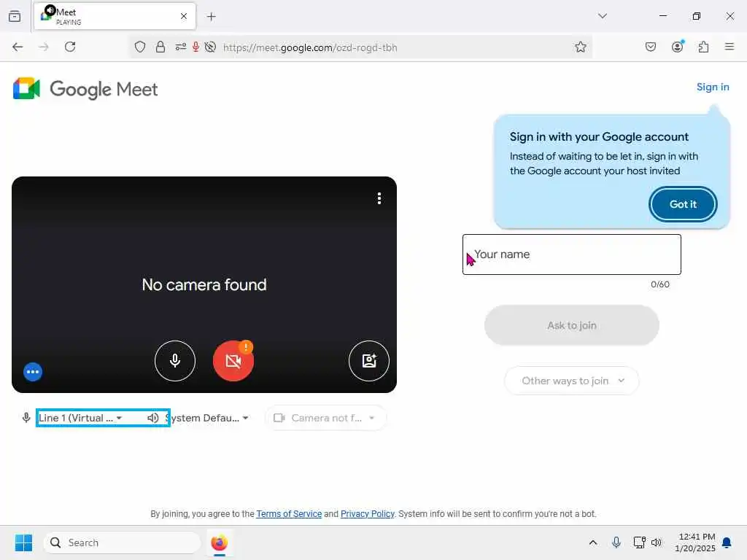This screenshot has width=747, height=560.
Task: Open the Firefox View icon
Action: [x=15, y=16]
